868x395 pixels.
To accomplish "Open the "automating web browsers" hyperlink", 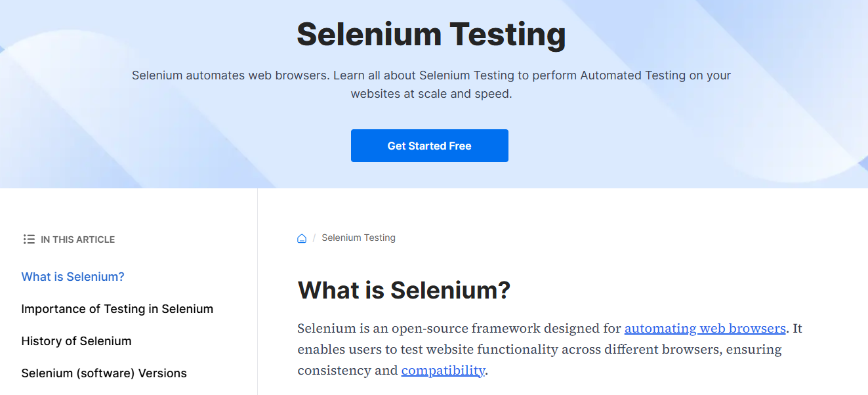I will [x=705, y=328].
